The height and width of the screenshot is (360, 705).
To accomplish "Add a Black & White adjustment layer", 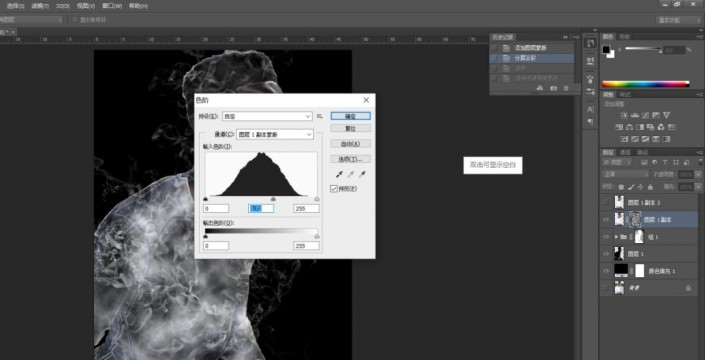I will tap(640, 127).
